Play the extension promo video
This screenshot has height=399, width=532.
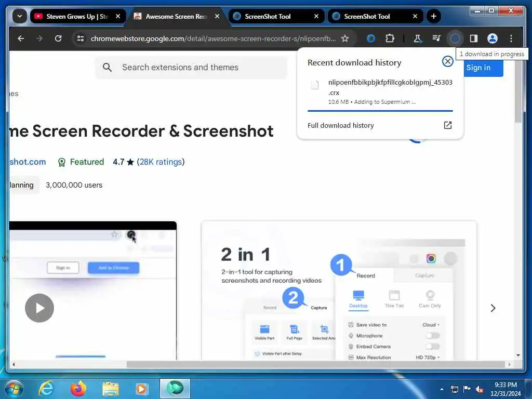tap(39, 308)
